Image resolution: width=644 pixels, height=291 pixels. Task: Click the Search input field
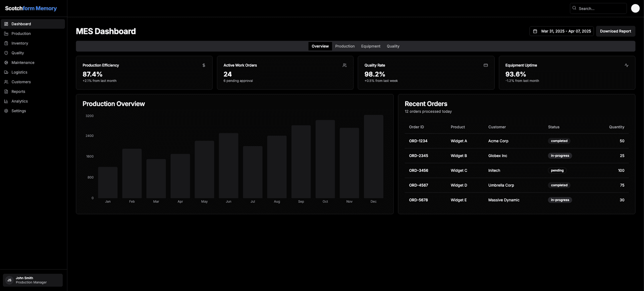pos(598,8)
